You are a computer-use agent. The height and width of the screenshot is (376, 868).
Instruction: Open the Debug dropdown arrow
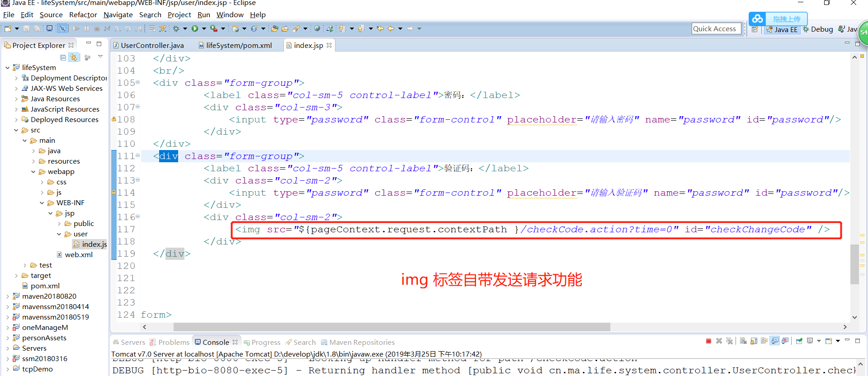point(185,28)
